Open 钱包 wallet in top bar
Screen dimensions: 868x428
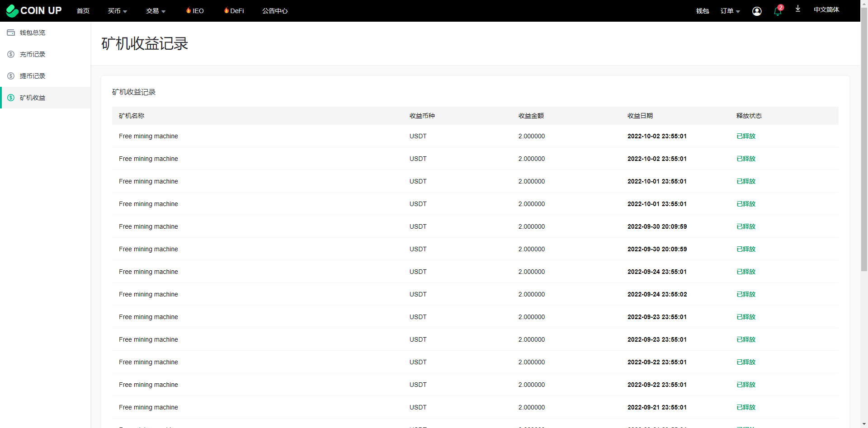pyautogui.click(x=702, y=11)
